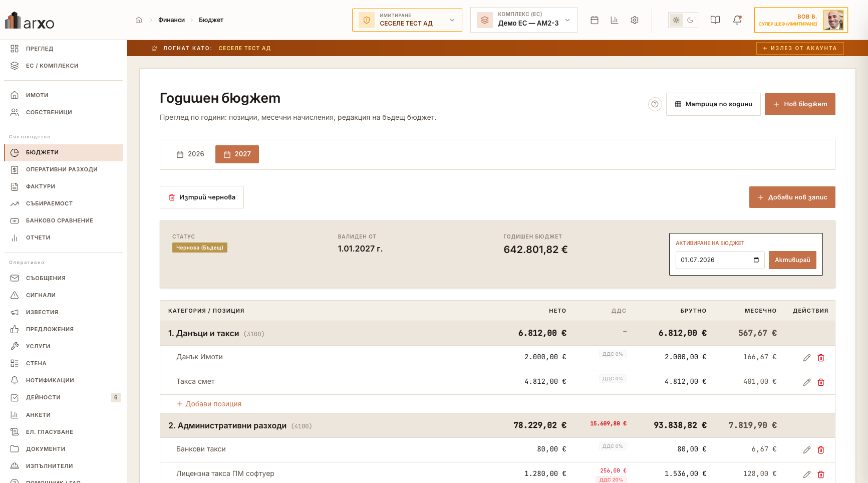Click Изlез от акаунта button

click(x=800, y=48)
